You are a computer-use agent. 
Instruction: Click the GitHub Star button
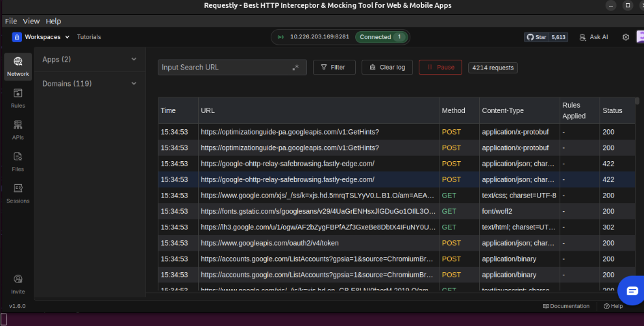point(536,37)
